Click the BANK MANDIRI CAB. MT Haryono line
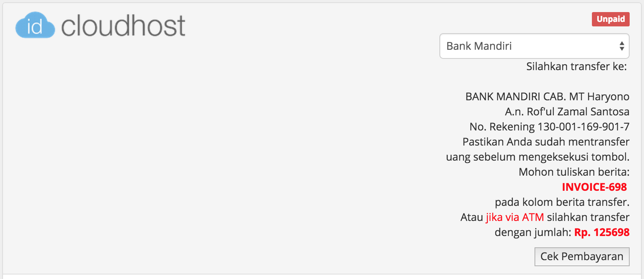 tap(548, 97)
